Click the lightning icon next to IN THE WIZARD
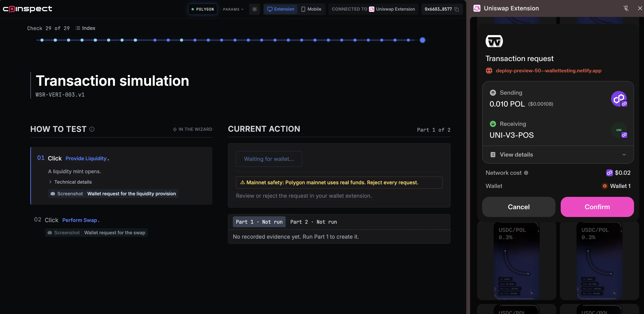 pyautogui.click(x=175, y=129)
